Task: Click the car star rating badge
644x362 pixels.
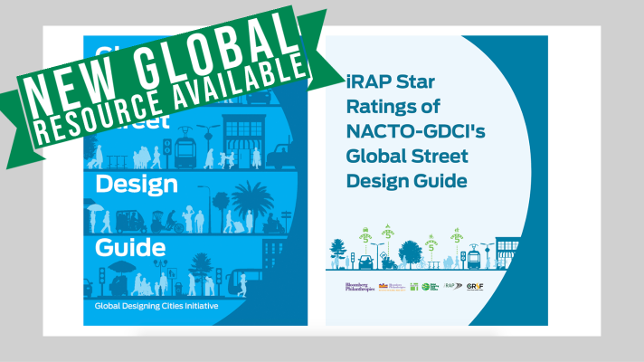Action: 366,236
